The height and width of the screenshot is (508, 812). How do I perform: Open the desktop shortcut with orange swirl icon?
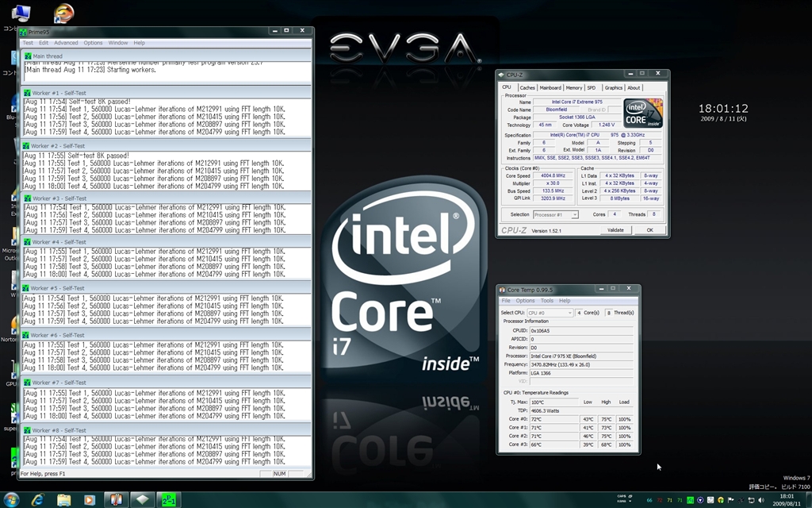(63, 13)
